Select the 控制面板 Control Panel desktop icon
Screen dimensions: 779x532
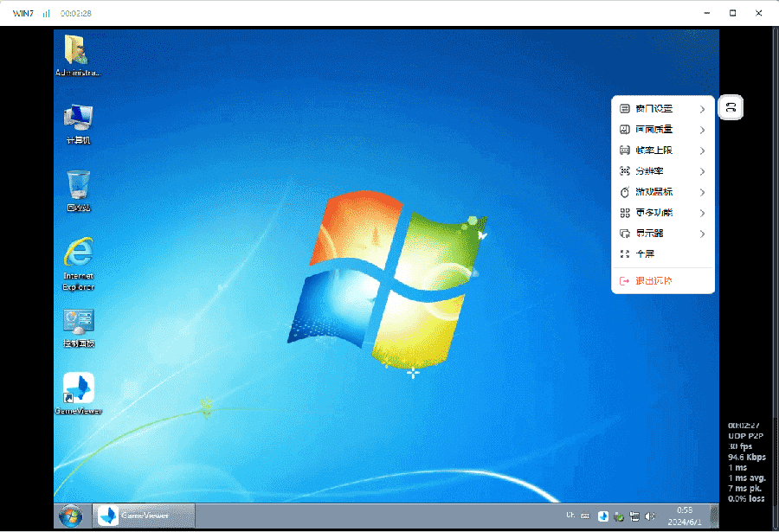click(x=79, y=329)
